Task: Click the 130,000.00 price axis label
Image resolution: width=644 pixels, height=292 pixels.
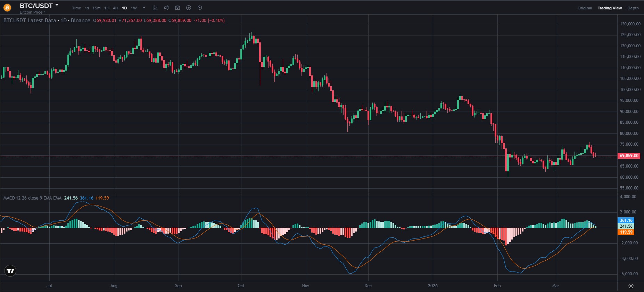Action: tap(630, 24)
